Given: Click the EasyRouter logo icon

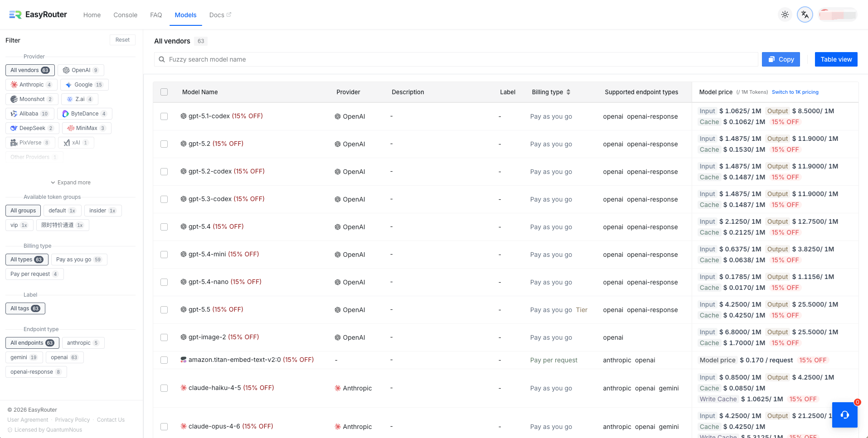Looking at the screenshot, I should (15, 14).
